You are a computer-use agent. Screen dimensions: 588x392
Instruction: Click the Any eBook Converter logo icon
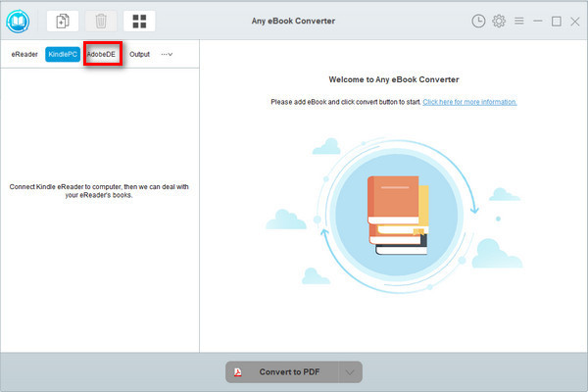18,21
